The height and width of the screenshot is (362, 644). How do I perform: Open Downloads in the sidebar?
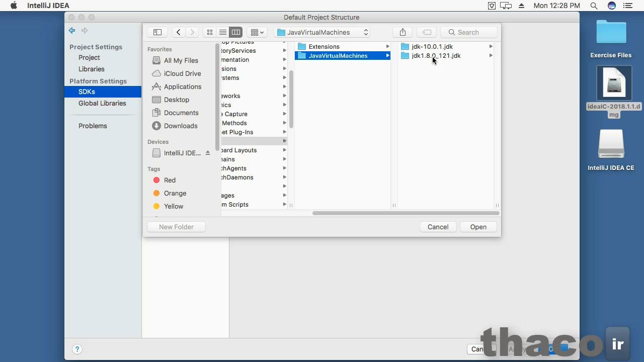click(181, 126)
